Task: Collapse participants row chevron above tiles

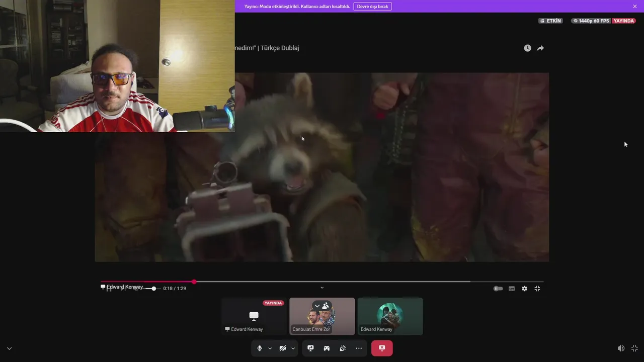Action: coord(322,288)
